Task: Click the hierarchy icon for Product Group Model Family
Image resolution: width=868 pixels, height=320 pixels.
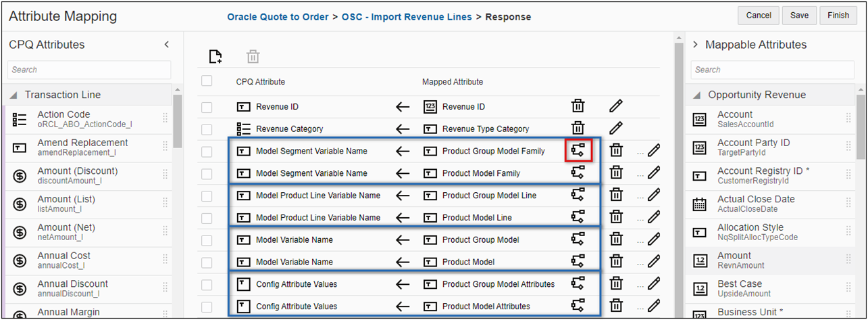Action: (578, 151)
